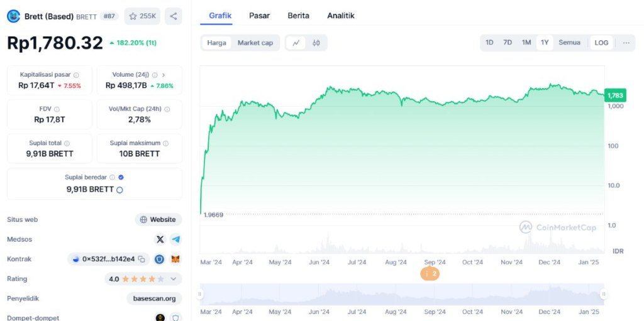
Task: Add BRETT to watchlist with star button
Action: point(142,16)
